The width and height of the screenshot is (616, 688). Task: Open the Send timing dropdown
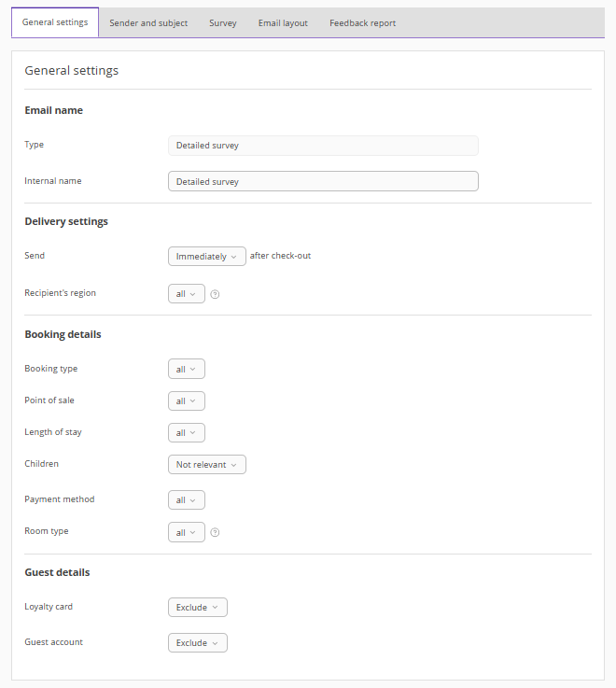coord(206,256)
